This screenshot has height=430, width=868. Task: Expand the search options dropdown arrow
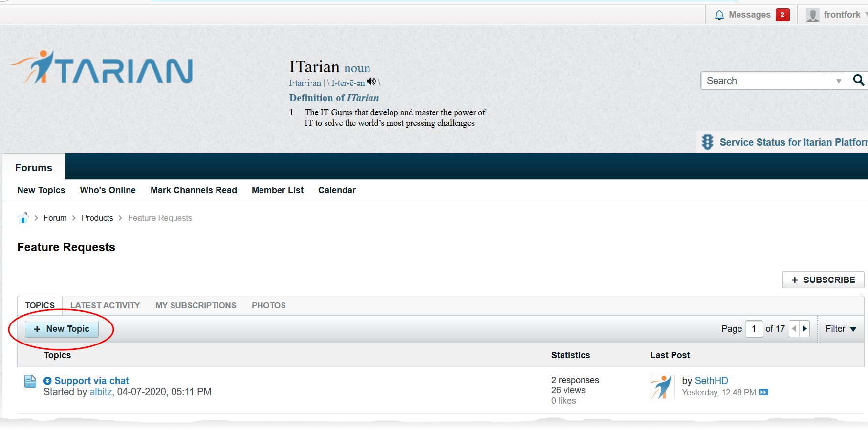[x=839, y=81]
